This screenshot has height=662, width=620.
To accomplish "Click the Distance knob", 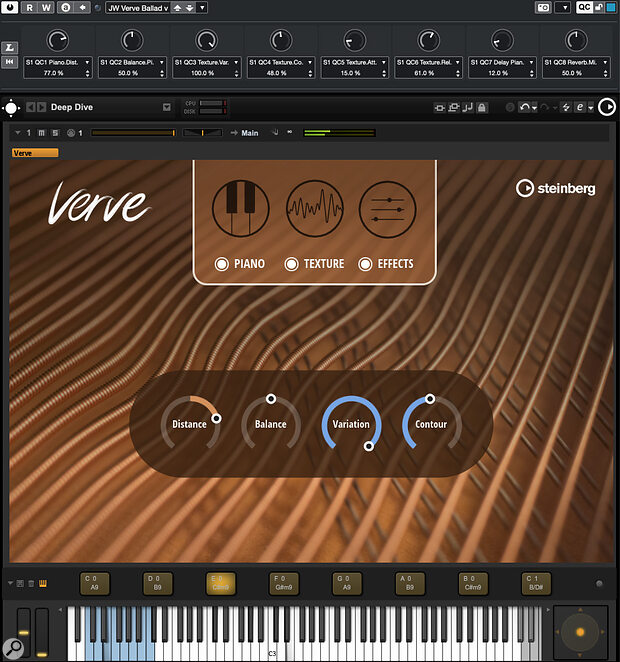I will point(190,424).
